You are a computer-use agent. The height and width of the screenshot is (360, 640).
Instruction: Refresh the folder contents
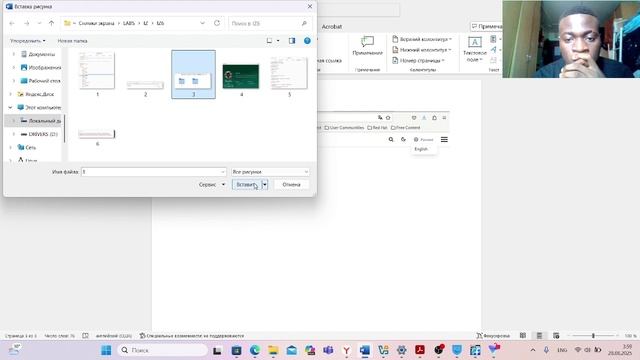[x=217, y=23]
